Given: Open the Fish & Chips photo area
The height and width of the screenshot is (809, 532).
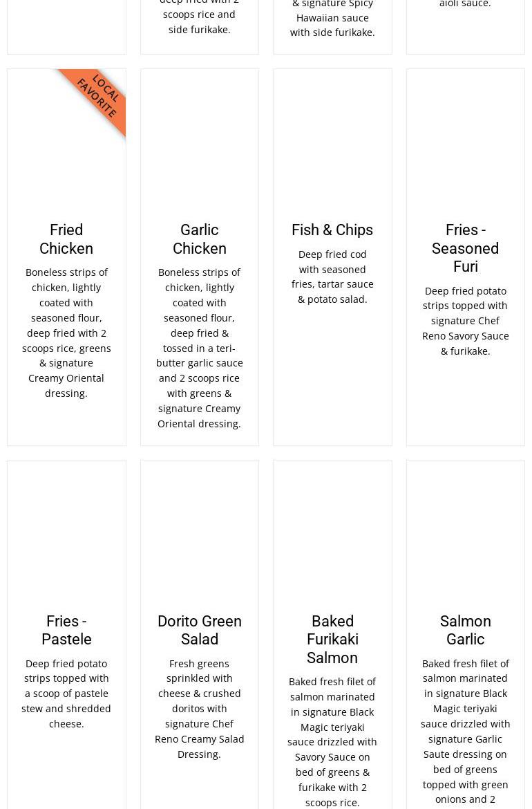Looking at the screenshot, I should pyautogui.click(x=332, y=143).
